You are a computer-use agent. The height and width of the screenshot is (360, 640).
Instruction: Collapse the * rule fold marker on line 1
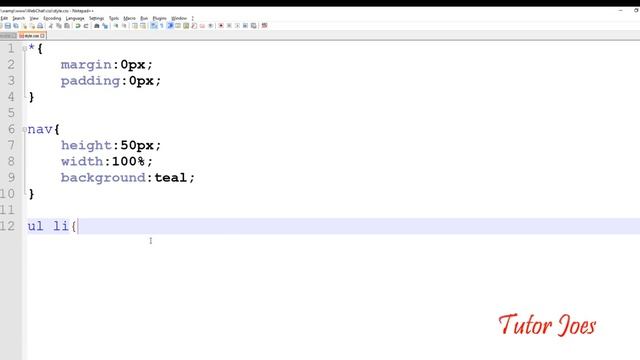(x=24, y=49)
